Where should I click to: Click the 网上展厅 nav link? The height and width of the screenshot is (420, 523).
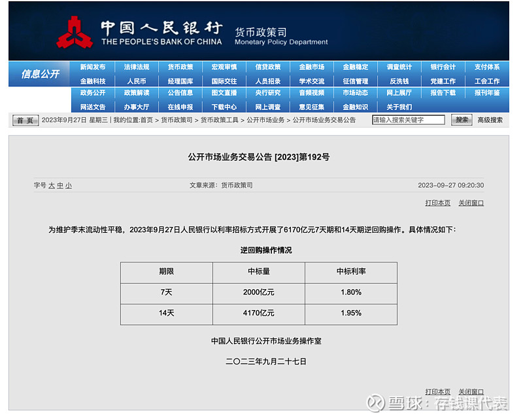pyautogui.click(x=399, y=92)
